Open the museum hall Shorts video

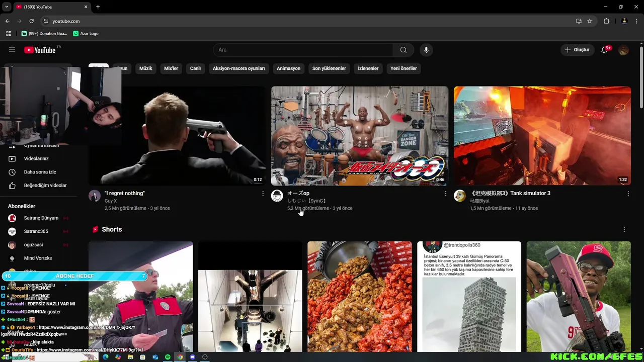click(250, 297)
